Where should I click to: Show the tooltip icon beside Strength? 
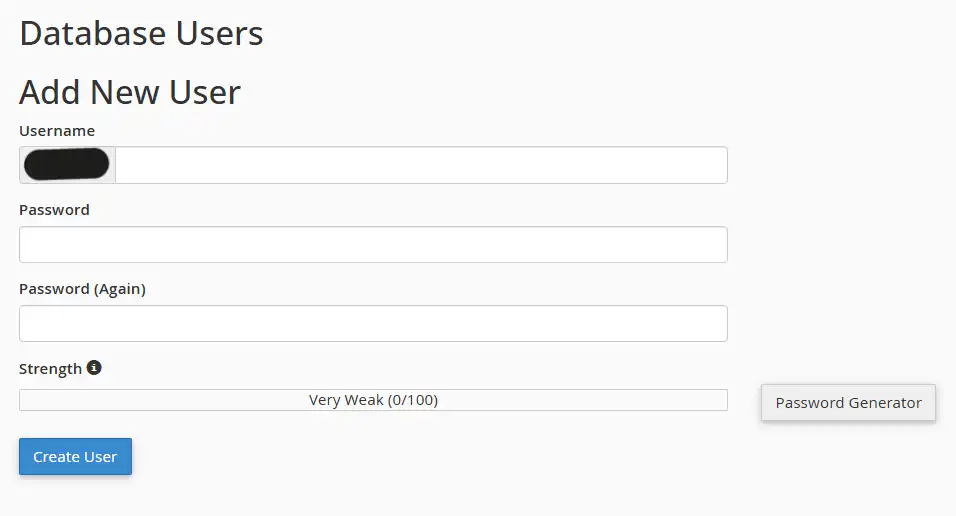tap(94, 368)
